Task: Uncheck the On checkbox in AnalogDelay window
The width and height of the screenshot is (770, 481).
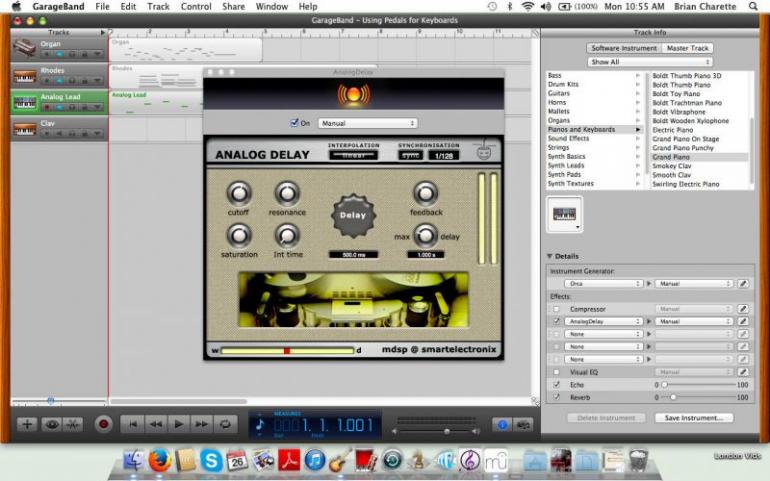Action: 294,123
